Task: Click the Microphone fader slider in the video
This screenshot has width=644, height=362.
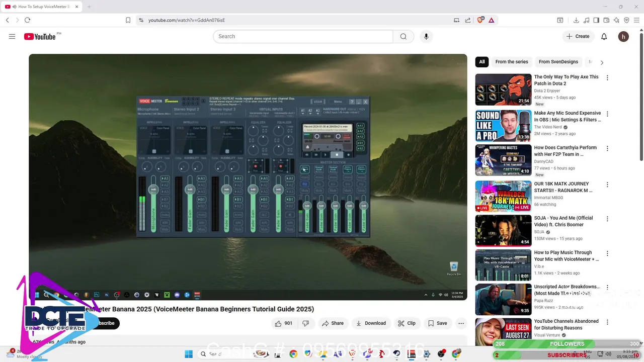Action: coord(153,204)
